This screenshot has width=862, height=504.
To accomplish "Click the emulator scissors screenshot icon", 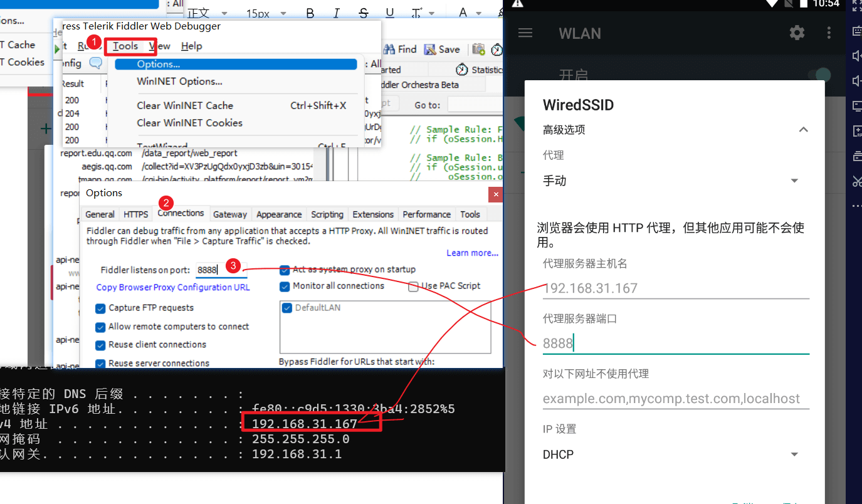I will (x=856, y=181).
